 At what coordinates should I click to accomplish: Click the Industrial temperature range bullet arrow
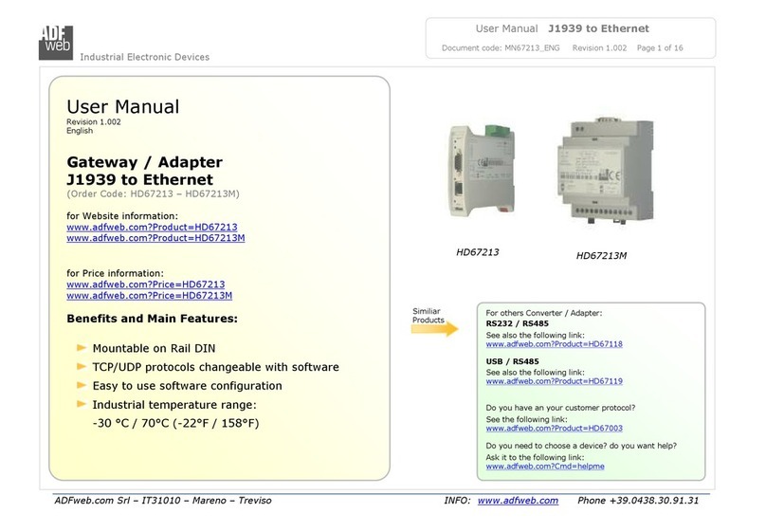tap(82, 404)
